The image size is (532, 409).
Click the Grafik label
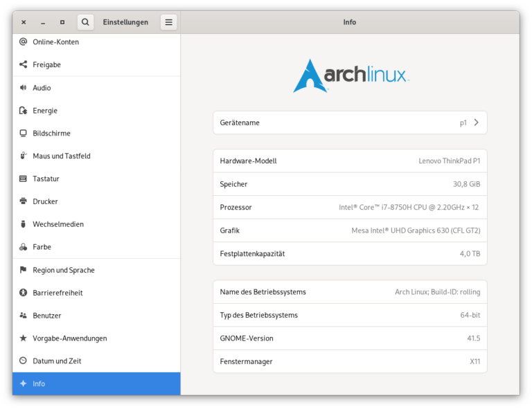coord(230,230)
